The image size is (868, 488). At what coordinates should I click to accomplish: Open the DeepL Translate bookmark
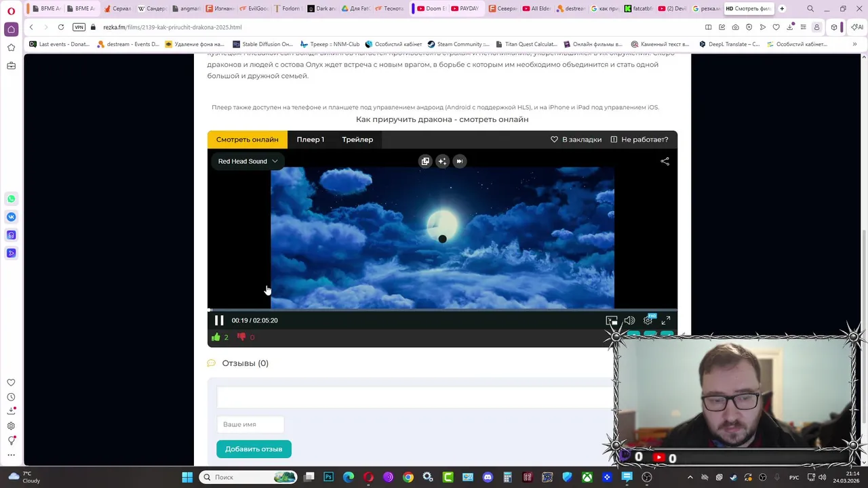coord(728,44)
